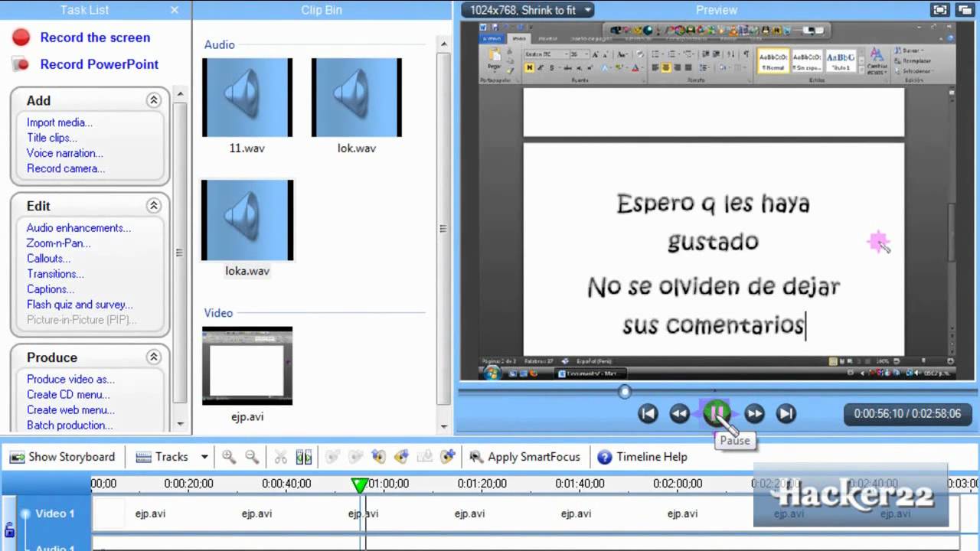Open Timeline Help
980x551 pixels.
pyautogui.click(x=642, y=457)
